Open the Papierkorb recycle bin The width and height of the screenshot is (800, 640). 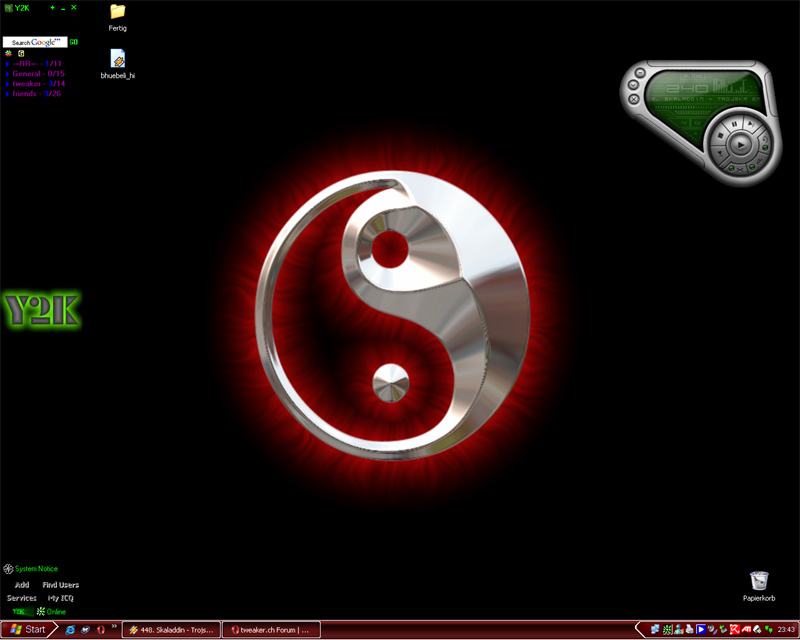click(x=759, y=580)
